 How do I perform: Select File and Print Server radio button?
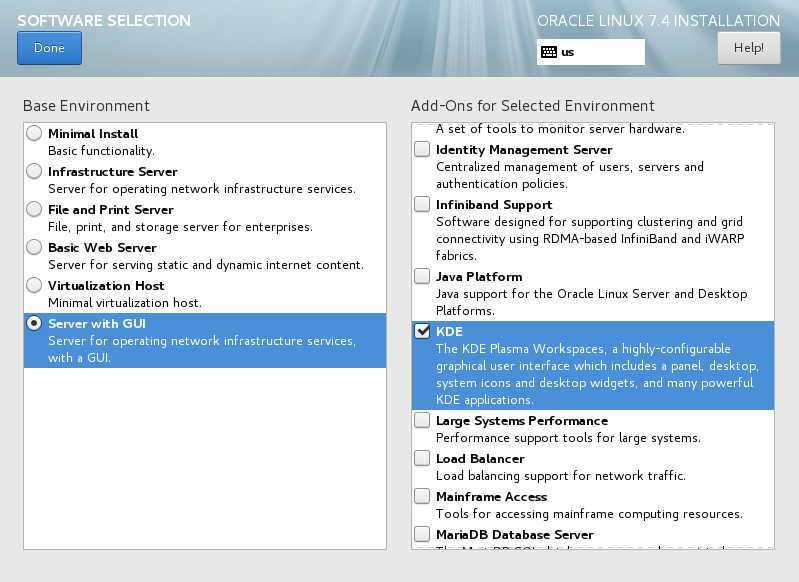[x=34, y=209]
